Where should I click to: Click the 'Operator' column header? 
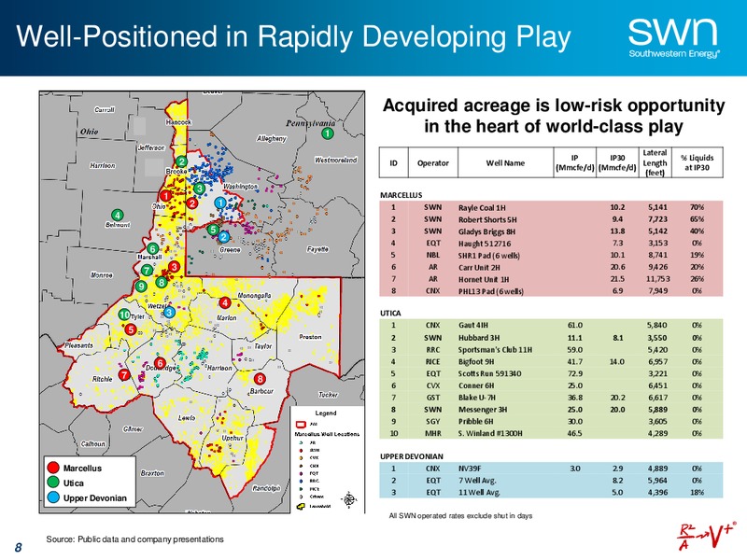click(x=432, y=162)
